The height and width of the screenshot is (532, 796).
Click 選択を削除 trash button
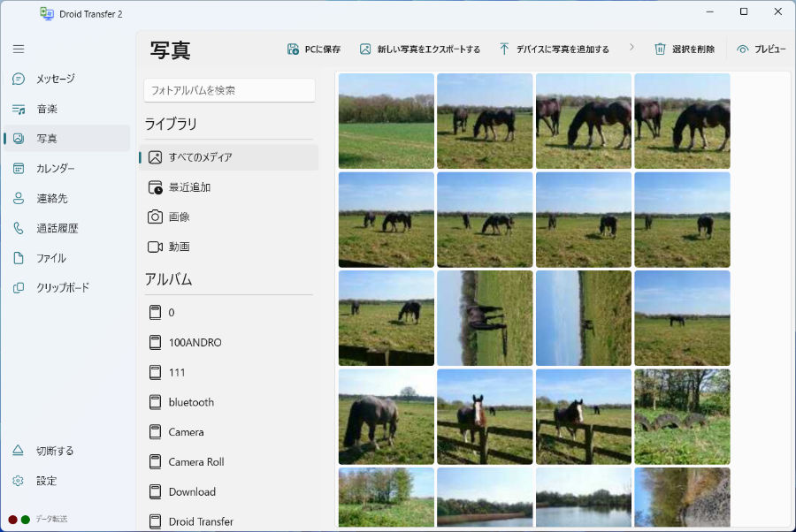tap(684, 49)
